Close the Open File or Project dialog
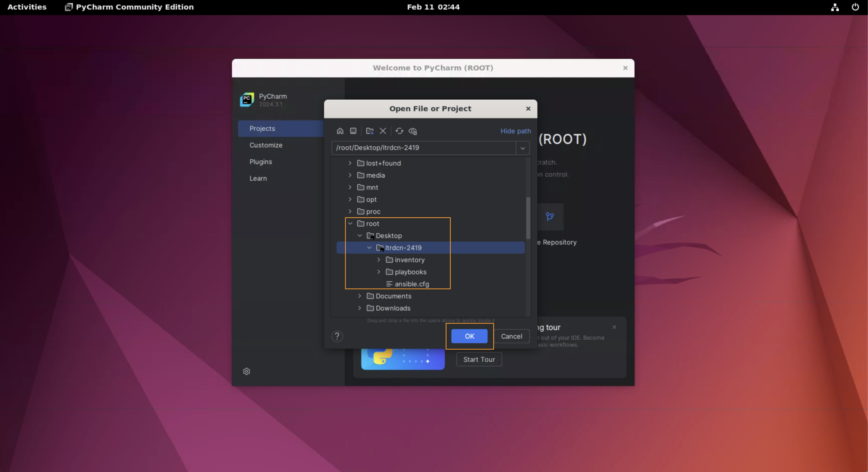The height and width of the screenshot is (472, 868). click(528, 109)
